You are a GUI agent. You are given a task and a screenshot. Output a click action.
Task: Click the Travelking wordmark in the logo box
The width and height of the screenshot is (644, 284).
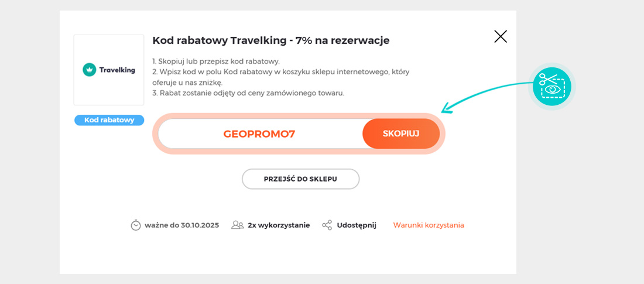coord(117,70)
